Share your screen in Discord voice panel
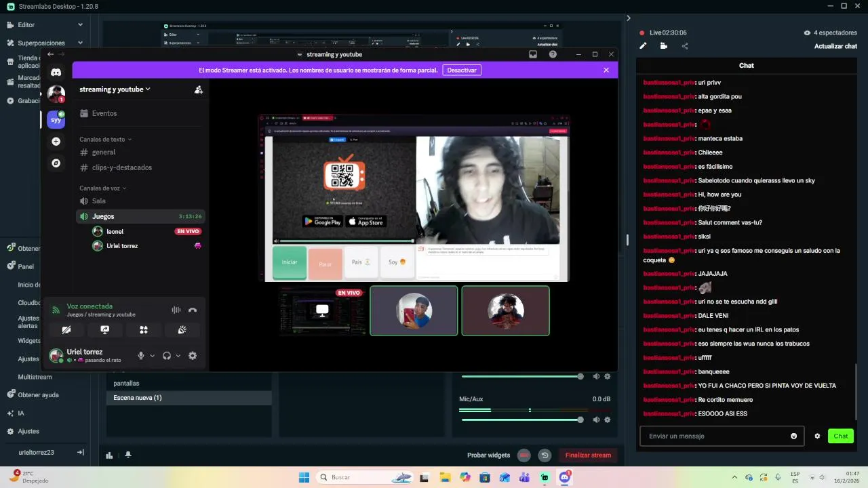Image resolution: width=868 pixels, height=488 pixels. pyautogui.click(x=105, y=330)
